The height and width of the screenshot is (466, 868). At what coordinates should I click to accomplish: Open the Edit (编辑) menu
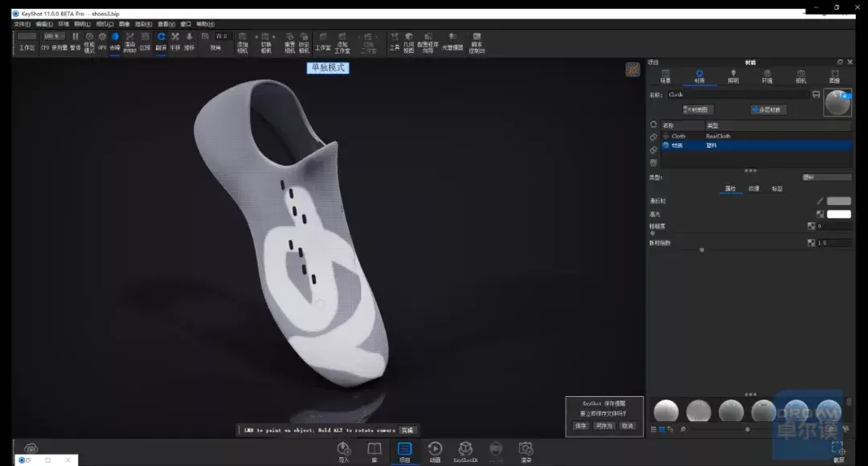tap(44, 24)
